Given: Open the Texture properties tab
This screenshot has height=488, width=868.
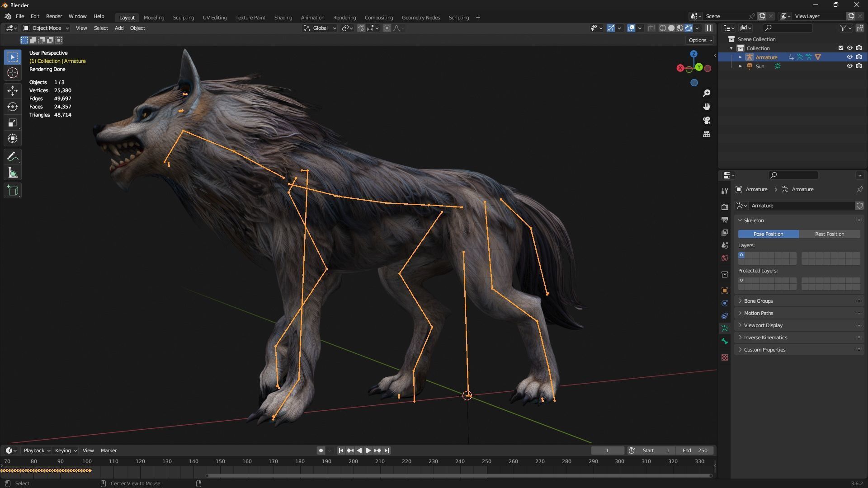Looking at the screenshot, I should point(725,357).
